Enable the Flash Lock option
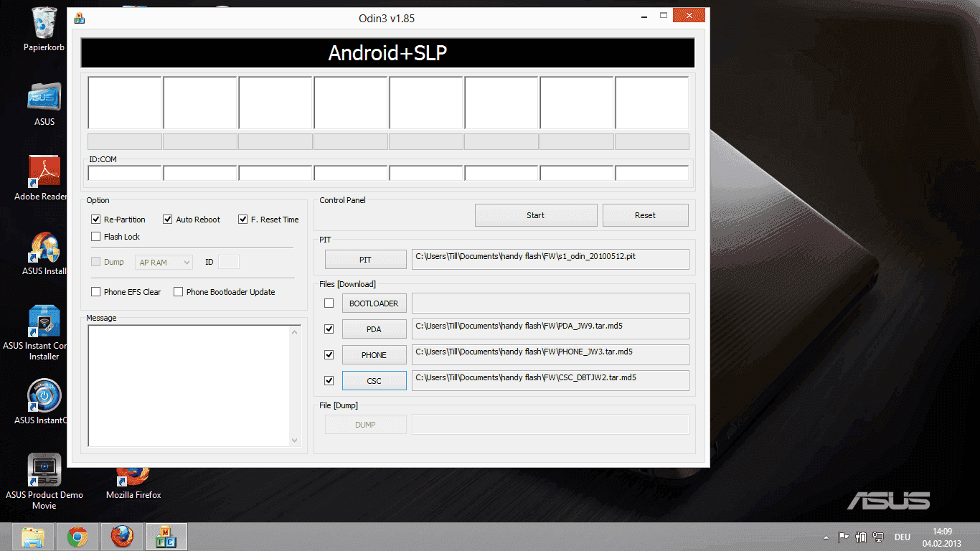 click(96, 237)
